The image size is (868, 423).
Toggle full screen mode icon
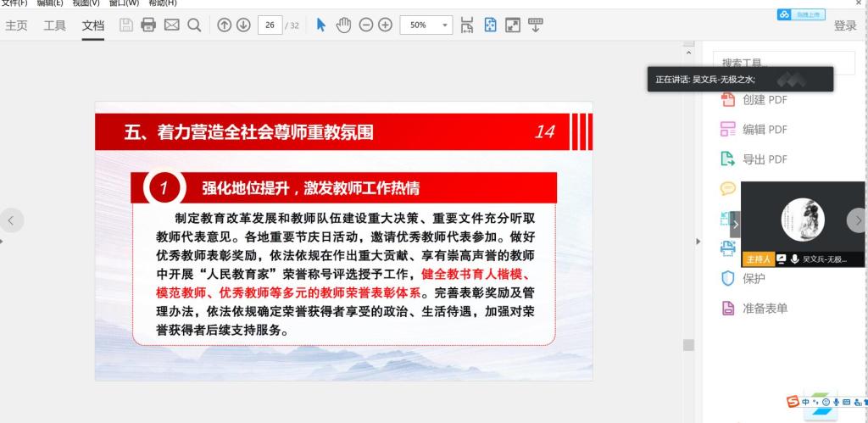(x=512, y=25)
